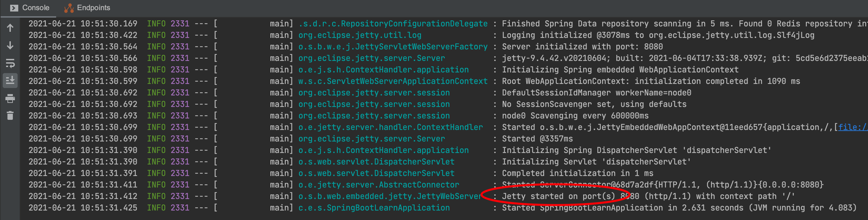Click the o.s.b.w.e.j.JettyServletWebServerFactory logger name
This screenshot has height=220, width=868.
pyautogui.click(x=393, y=47)
